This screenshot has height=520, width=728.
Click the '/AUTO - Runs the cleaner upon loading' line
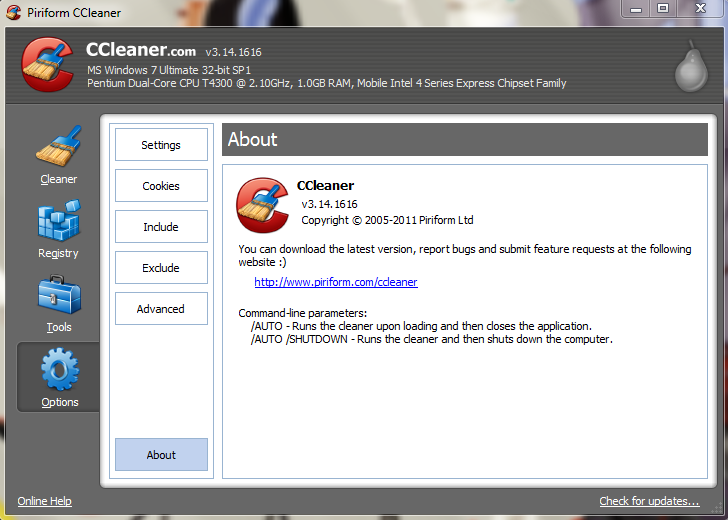coord(421,326)
